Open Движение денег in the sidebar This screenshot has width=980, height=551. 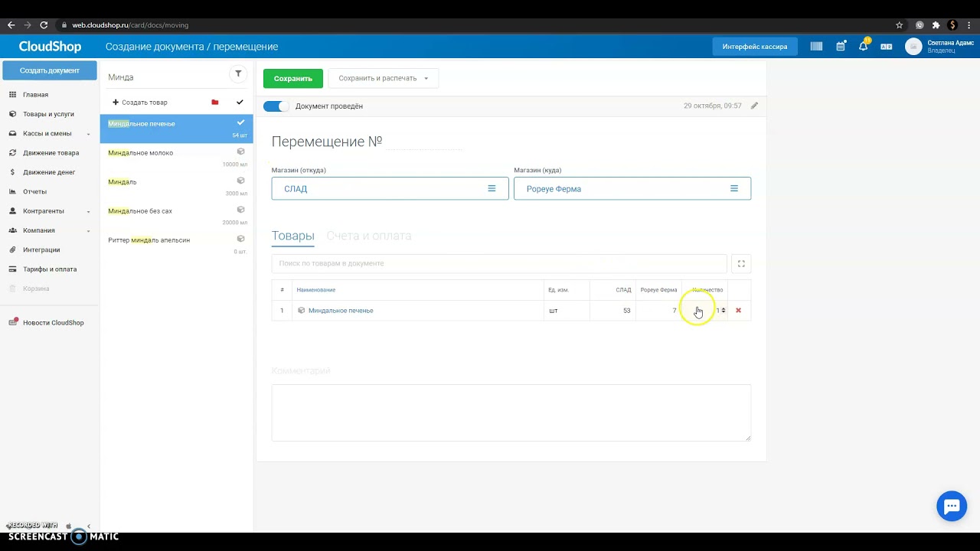point(50,172)
